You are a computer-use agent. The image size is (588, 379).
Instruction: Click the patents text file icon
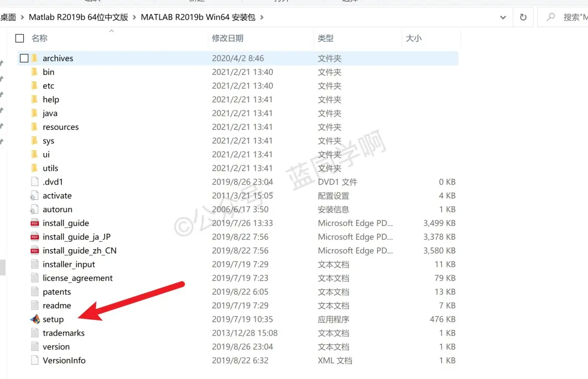[35, 292]
